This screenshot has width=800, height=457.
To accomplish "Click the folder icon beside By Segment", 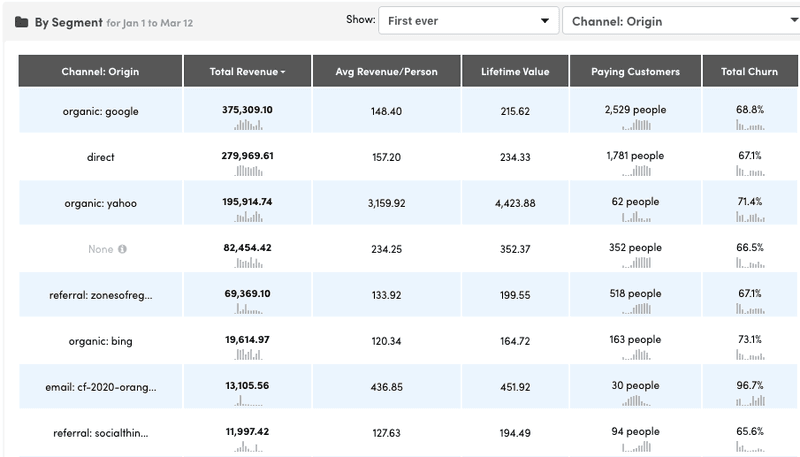I will [21, 22].
